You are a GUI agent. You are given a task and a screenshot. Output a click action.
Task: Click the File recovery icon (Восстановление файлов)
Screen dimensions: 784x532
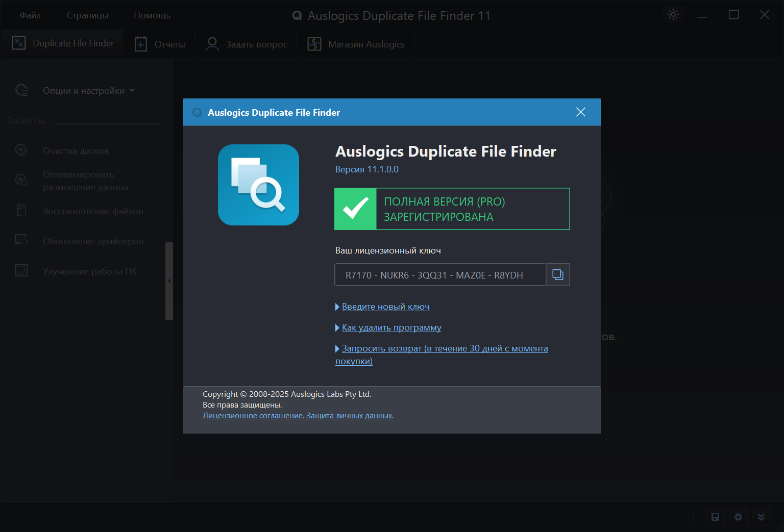tap(21, 210)
